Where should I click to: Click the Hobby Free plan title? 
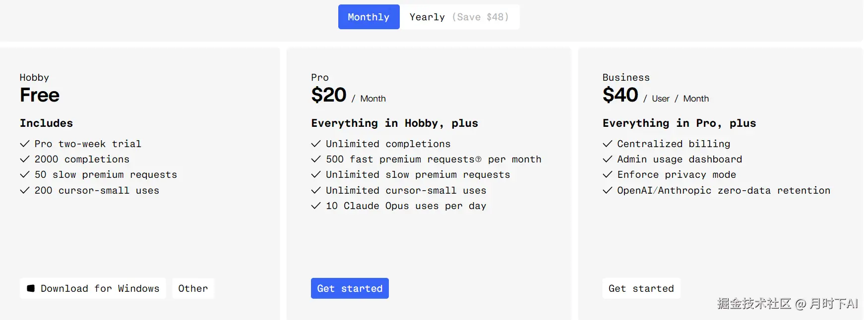point(40,95)
